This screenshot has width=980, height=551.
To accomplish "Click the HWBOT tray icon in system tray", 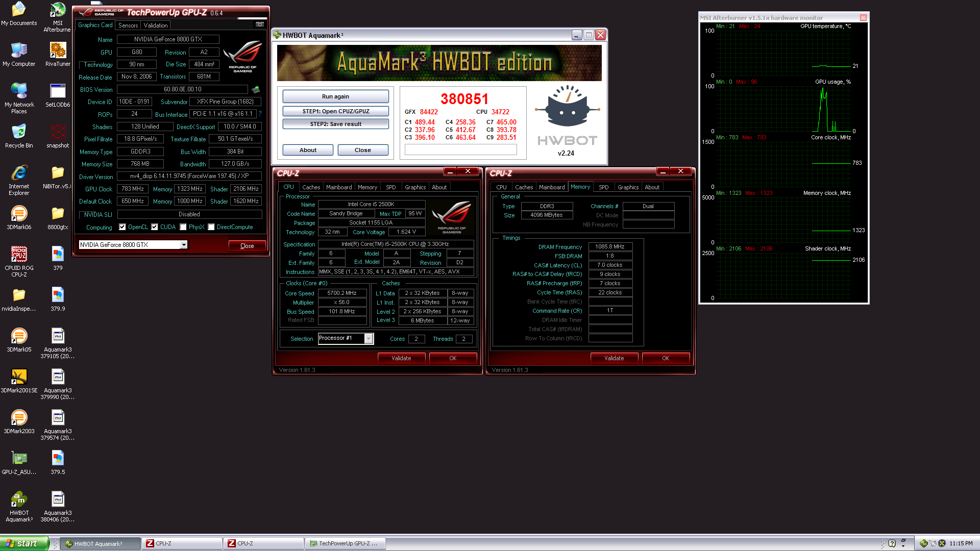I will [923, 543].
